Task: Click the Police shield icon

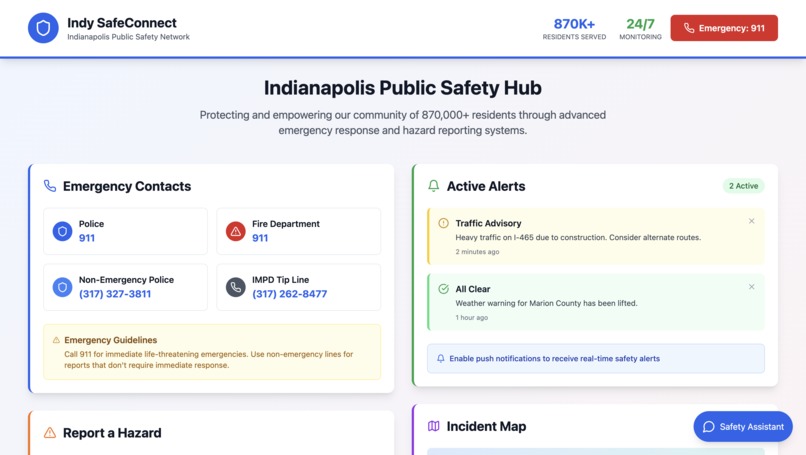Action: pyautogui.click(x=62, y=231)
